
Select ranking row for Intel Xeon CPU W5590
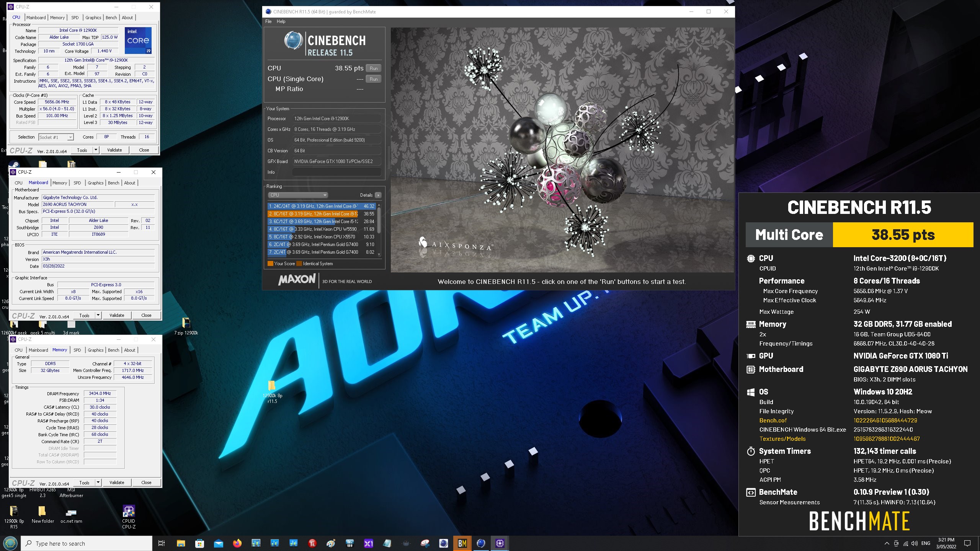[x=322, y=229]
